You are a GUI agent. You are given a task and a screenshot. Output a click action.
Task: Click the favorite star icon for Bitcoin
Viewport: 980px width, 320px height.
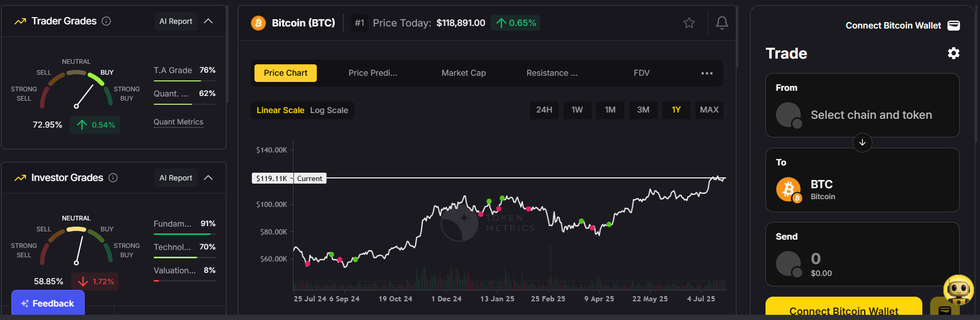689,23
